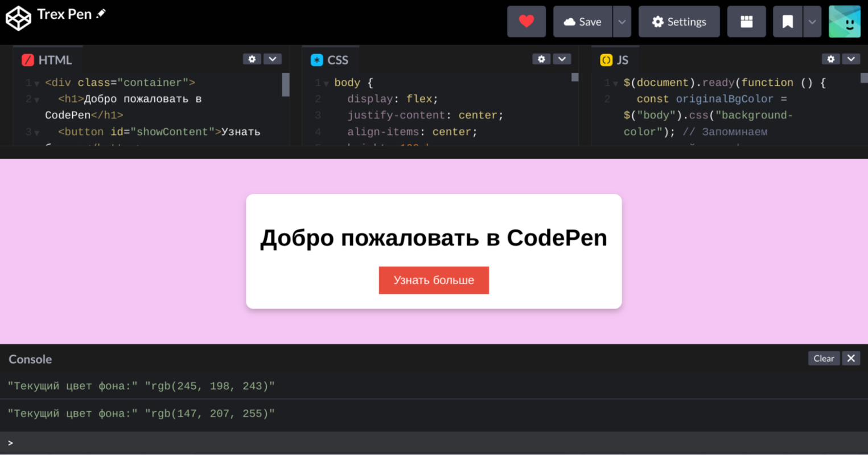This screenshot has width=868, height=455.
Task: Click the pencil icon to rename pen
Action: 101,14
